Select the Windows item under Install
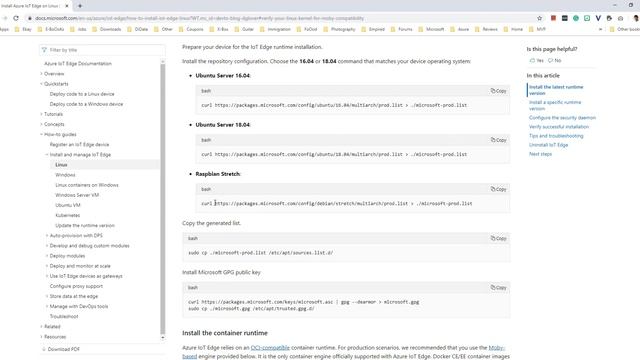The image size is (640, 360). click(65, 175)
